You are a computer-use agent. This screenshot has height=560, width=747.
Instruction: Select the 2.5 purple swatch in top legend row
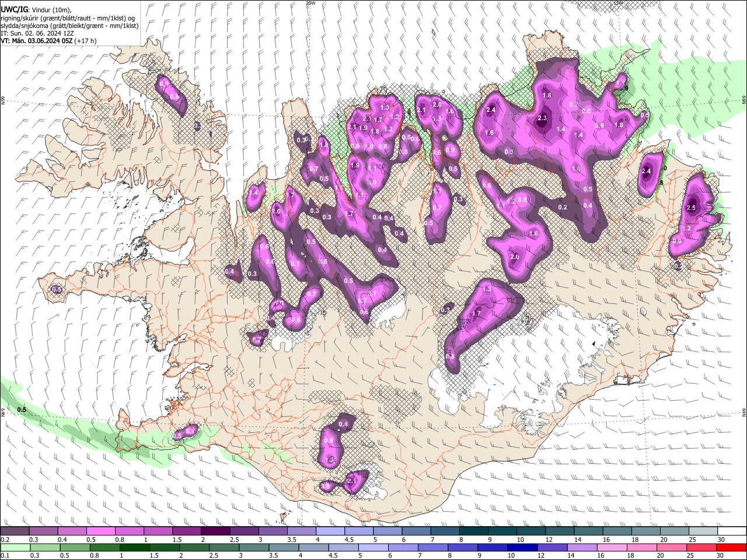click(243, 531)
